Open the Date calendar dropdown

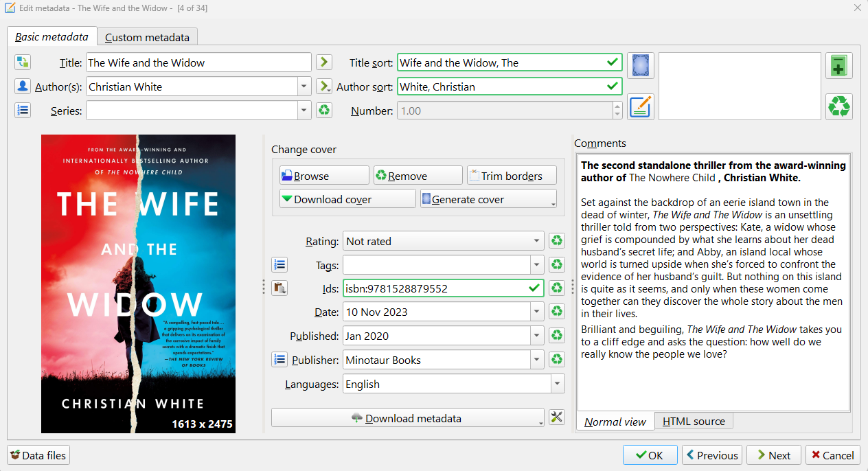click(x=537, y=312)
